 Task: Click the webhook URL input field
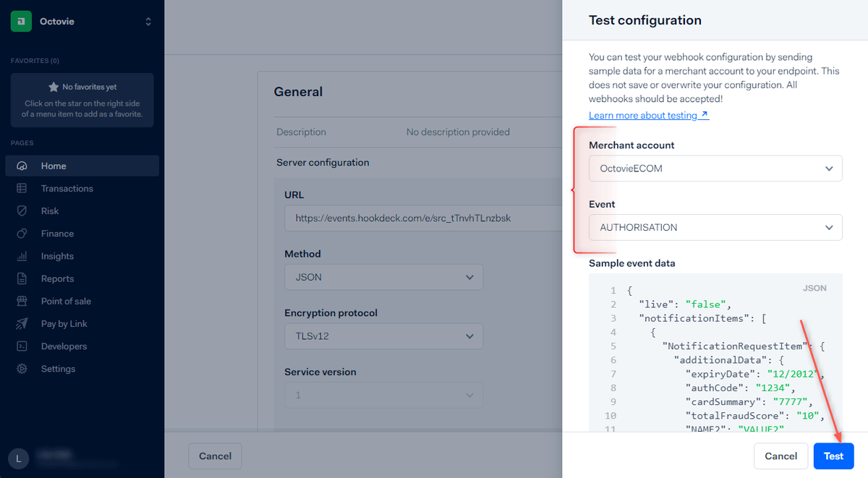point(422,218)
